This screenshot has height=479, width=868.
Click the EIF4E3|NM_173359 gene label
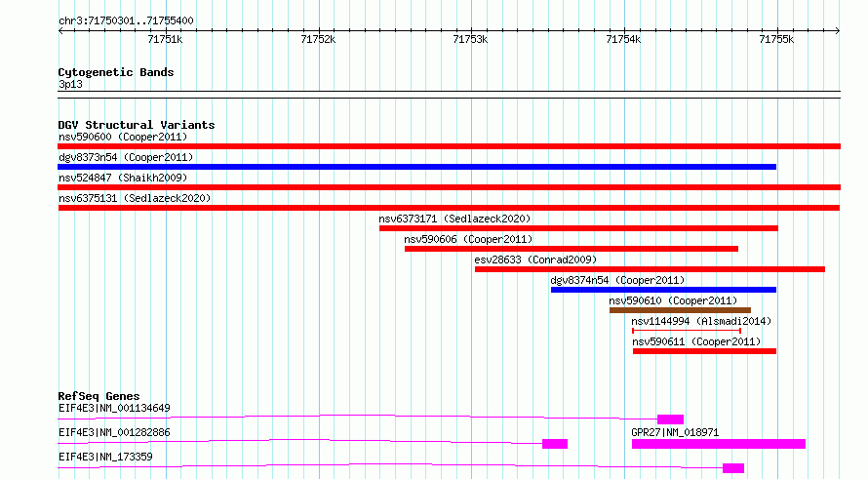click(105, 457)
